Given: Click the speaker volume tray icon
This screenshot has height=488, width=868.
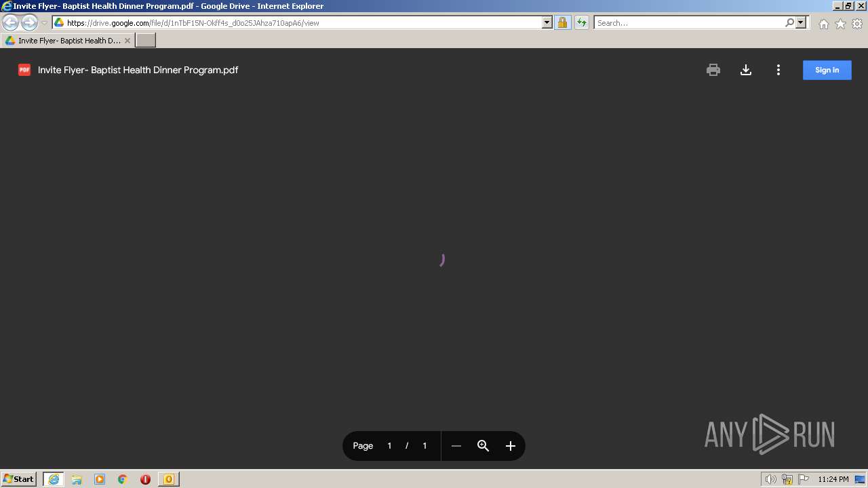Looking at the screenshot, I should click(770, 479).
